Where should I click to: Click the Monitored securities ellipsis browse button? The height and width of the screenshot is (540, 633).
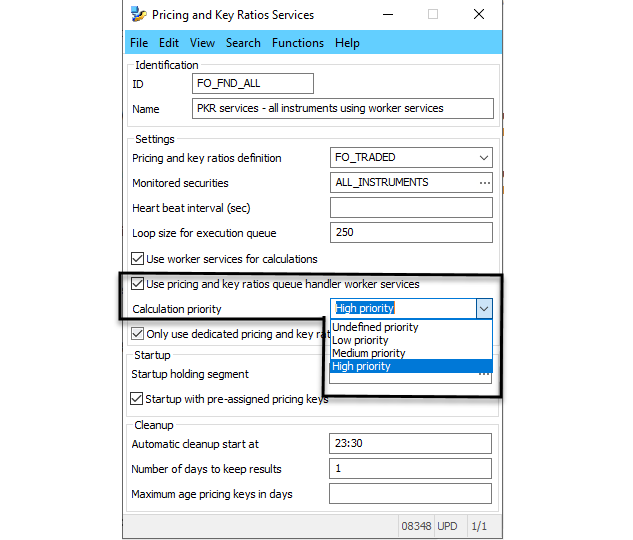pyautogui.click(x=484, y=183)
